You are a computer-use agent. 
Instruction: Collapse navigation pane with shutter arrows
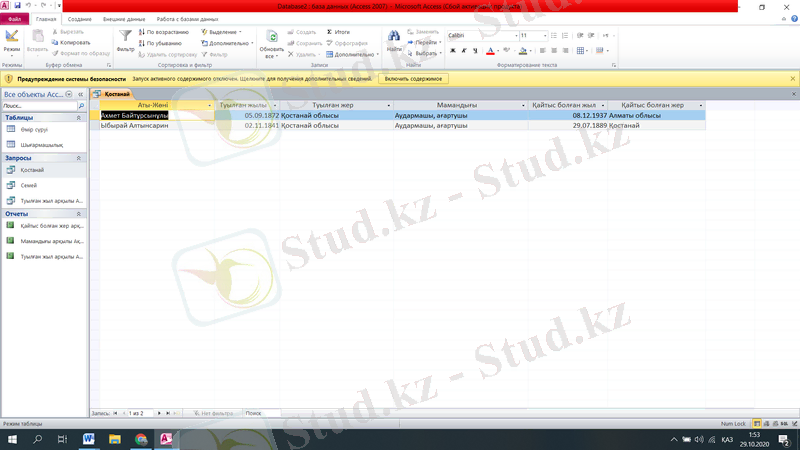pos(80,94)
